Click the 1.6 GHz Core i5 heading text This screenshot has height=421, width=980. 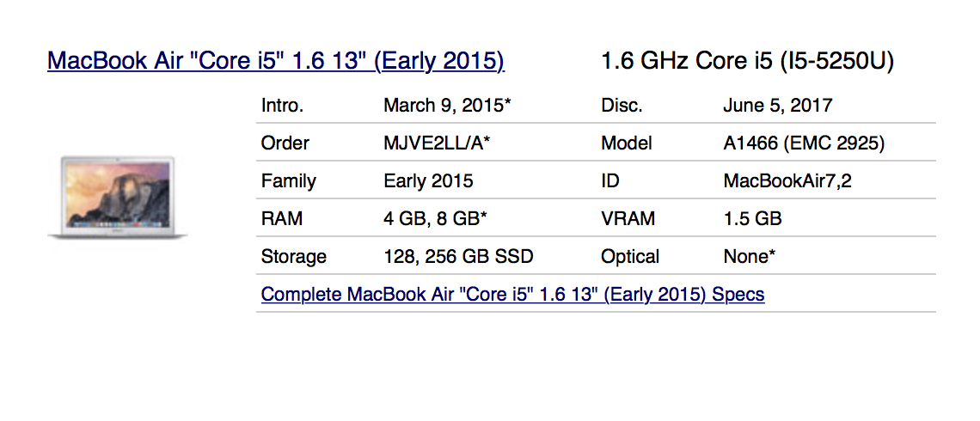(x=747, y=61)
